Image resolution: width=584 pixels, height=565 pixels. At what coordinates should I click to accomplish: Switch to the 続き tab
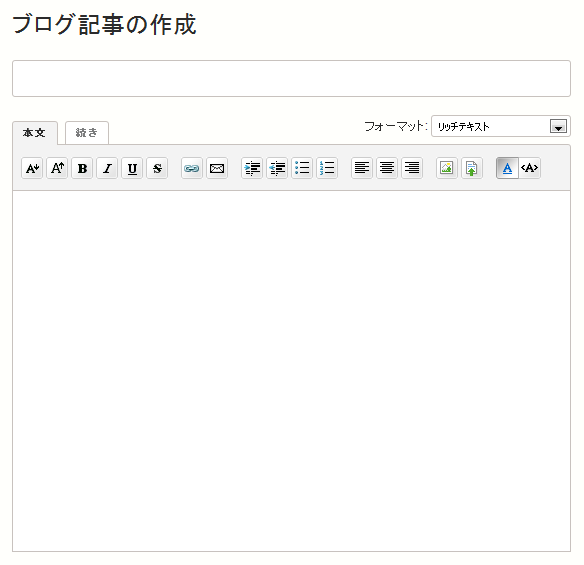click(87, 133)
